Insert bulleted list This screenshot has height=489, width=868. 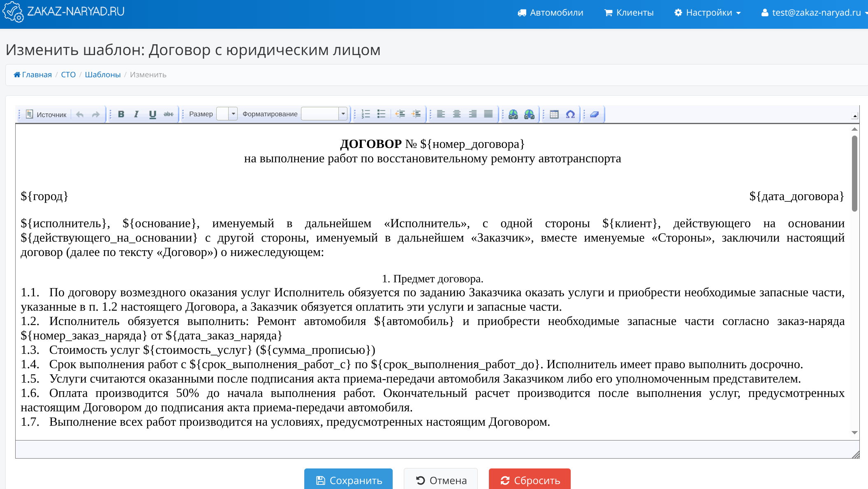[382, 114]
